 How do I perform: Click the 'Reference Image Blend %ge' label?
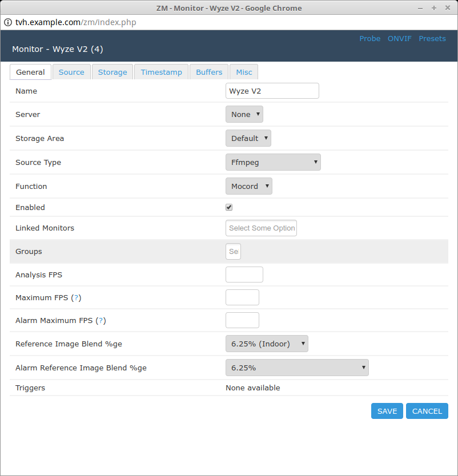pyautogui.click(x=69, y=344)
